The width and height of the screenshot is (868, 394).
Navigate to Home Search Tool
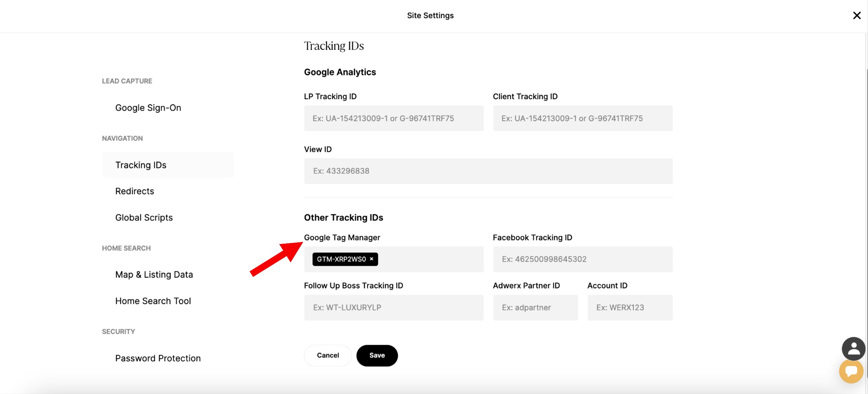[153, 301]
